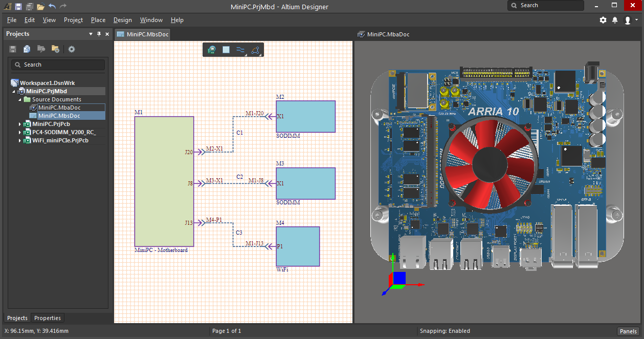Open the Projects panel options dropdown arrow

coord(91,34)
